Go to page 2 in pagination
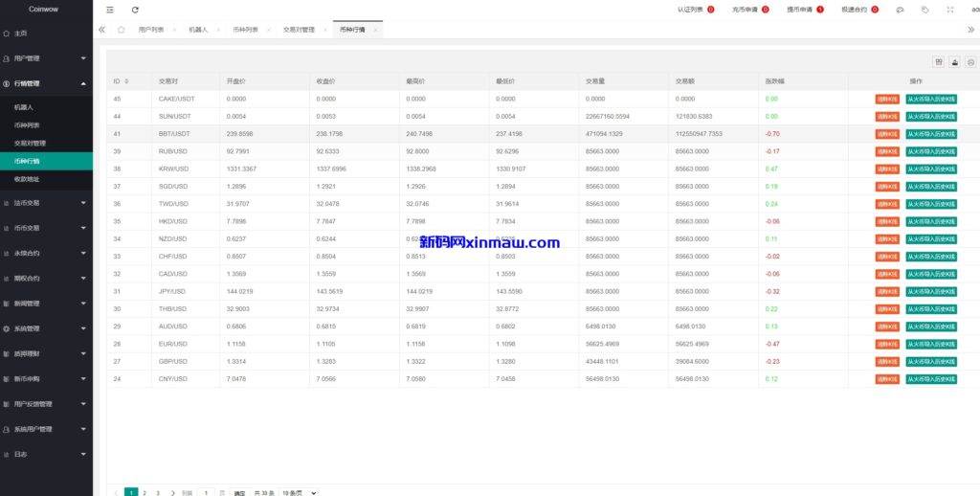The width and height of the screenshot is (980, 496). [145, 492]
